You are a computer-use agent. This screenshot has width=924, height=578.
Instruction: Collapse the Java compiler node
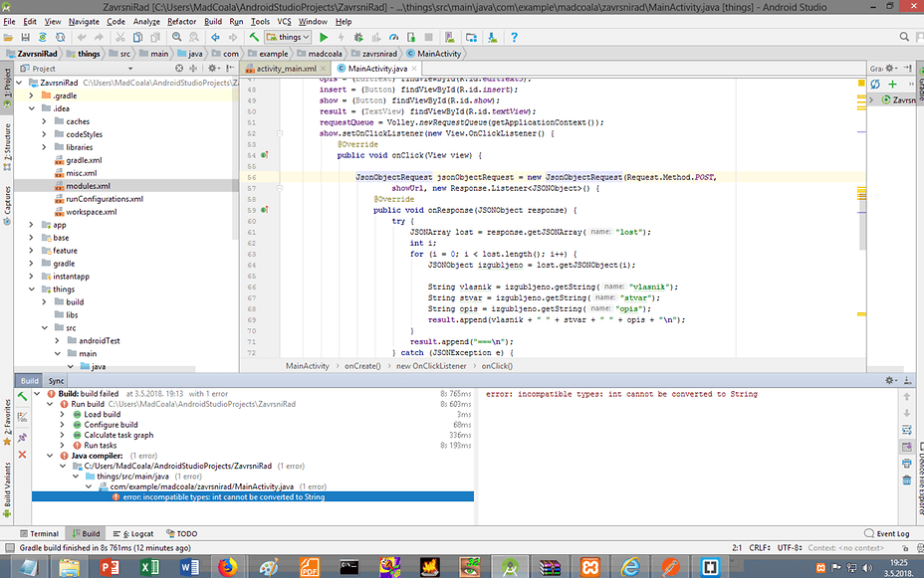point(50,456)
